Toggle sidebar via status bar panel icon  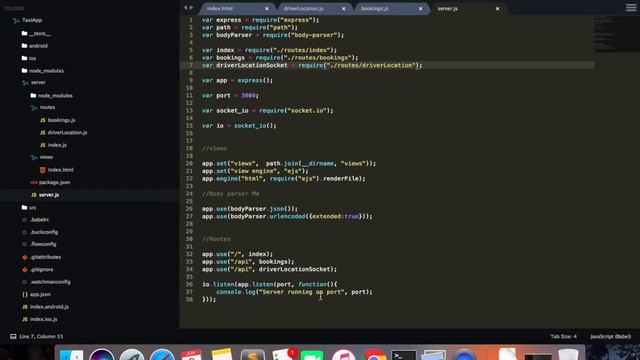click(13, 336)
